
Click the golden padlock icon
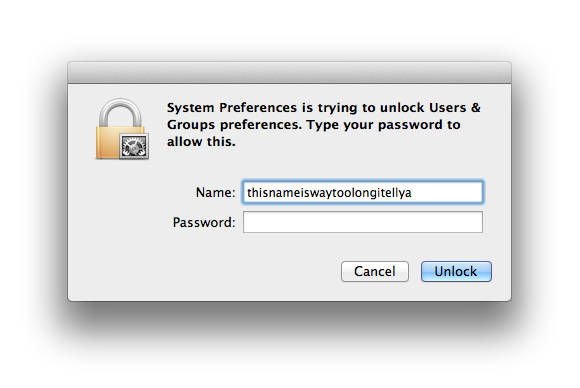[122, 129]
